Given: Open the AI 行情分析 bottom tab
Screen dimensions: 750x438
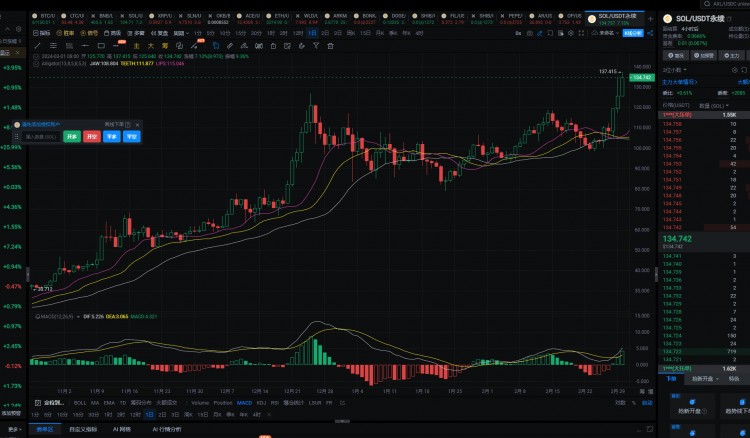Looking at the screenshot, I should click(x=167, y=429).
